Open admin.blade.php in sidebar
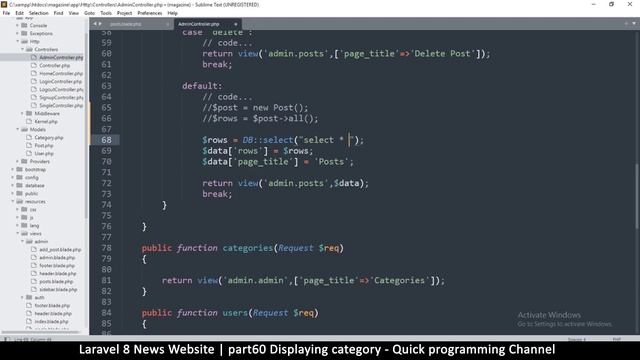640x360 pixels. [57, 258]
